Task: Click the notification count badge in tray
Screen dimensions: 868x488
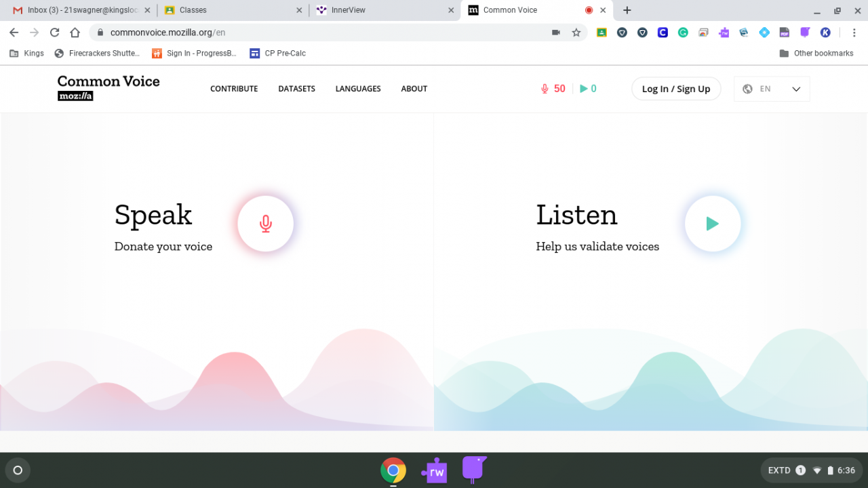Action: tap(800, 470)
